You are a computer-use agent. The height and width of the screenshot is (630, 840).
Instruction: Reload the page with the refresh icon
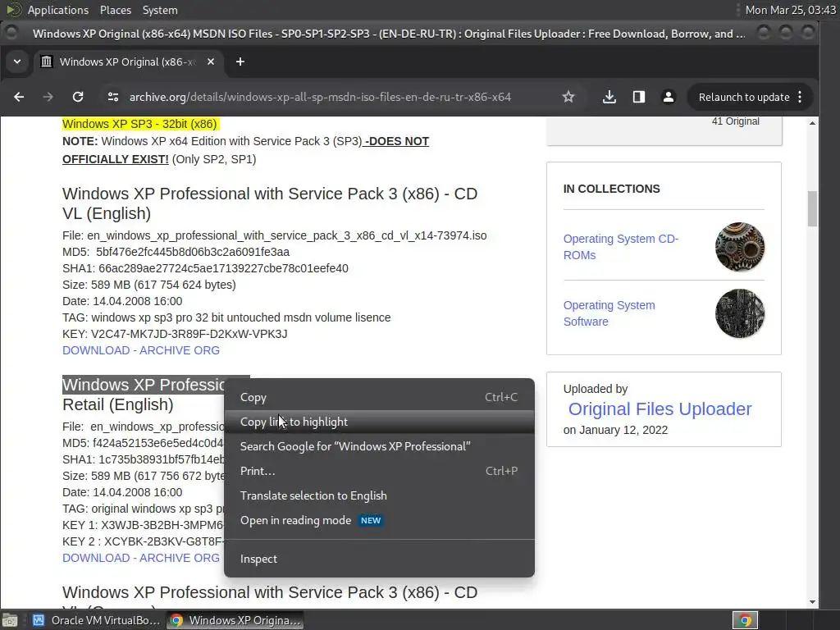[x=78, y=97]
